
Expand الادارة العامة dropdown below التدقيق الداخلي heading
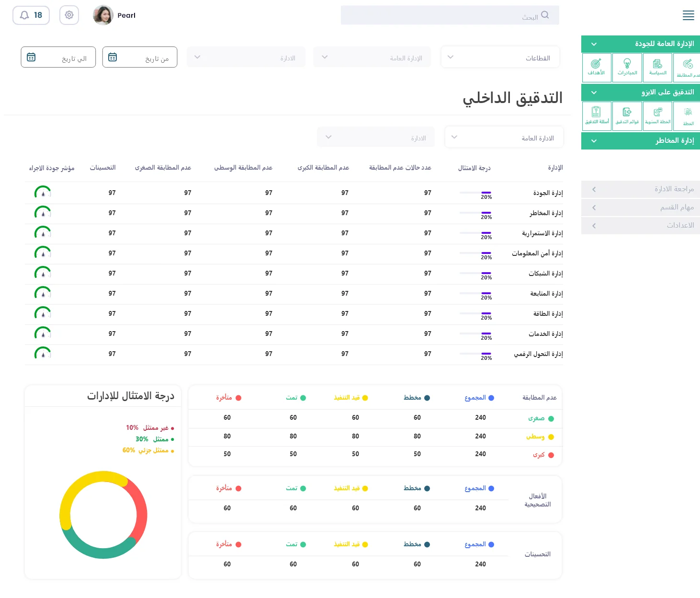click(504, 138)
